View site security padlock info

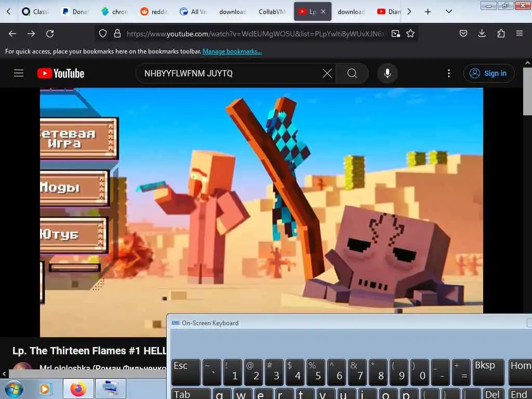(x=117, y=33)
